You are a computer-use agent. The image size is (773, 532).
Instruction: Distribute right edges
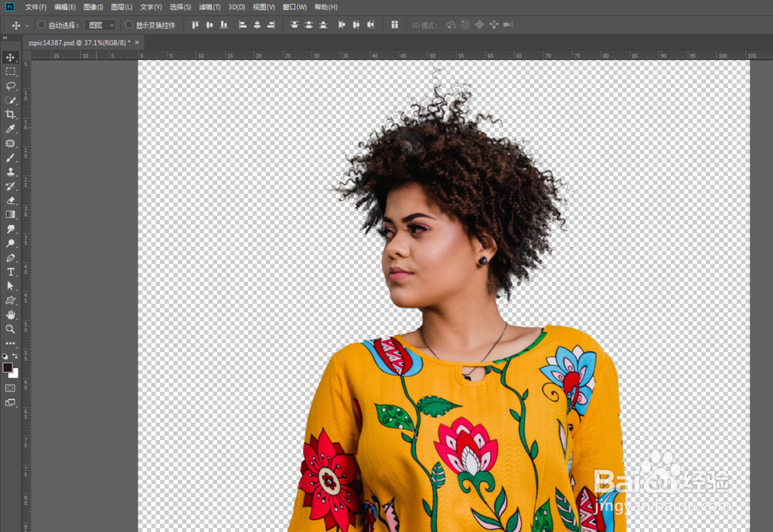tap(371, 25)
